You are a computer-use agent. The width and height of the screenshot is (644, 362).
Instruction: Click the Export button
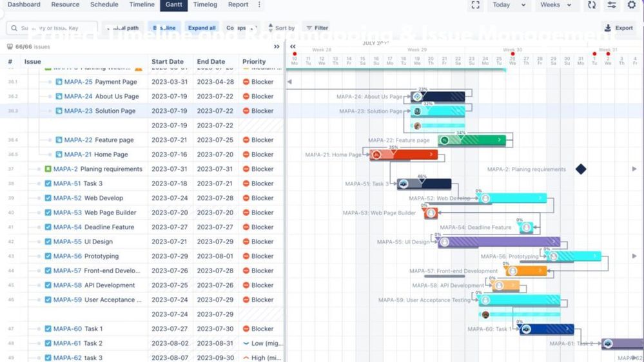[618, 28]
